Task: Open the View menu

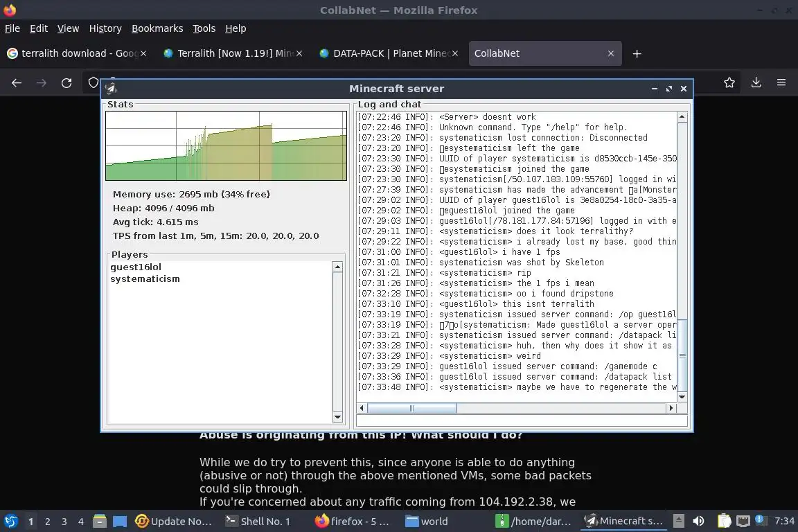Action: click(x=68, y=28)
